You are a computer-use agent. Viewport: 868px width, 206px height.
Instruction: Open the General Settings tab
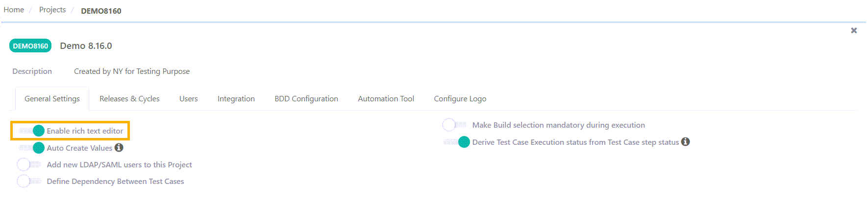point(52,99)
